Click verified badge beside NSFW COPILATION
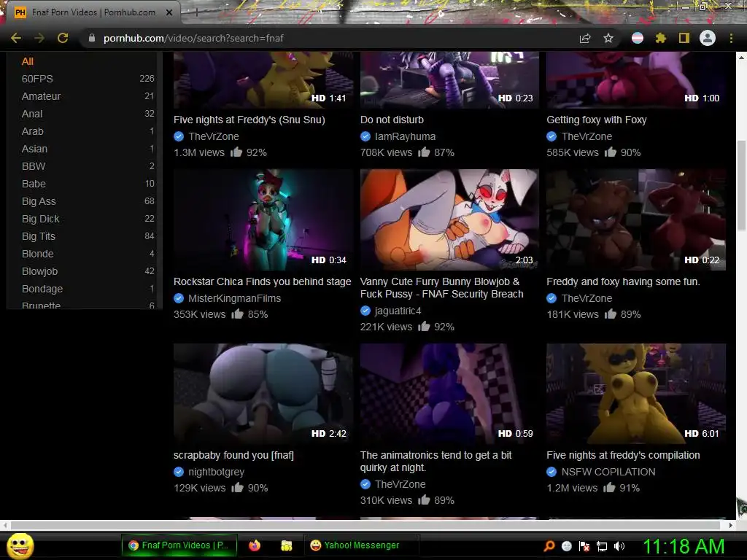The height and width of the screenshot is (560, 747). pyautogui.click(x=551, y=472)
